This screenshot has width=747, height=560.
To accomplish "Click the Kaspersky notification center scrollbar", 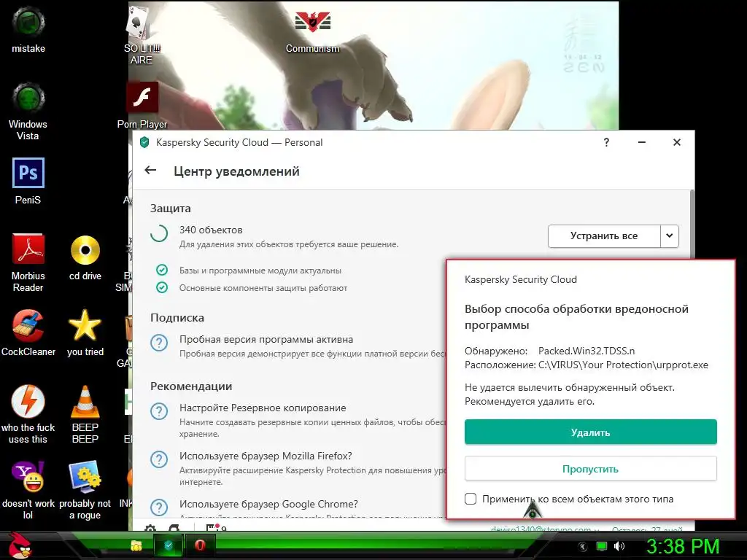I will tap(692, 224).
